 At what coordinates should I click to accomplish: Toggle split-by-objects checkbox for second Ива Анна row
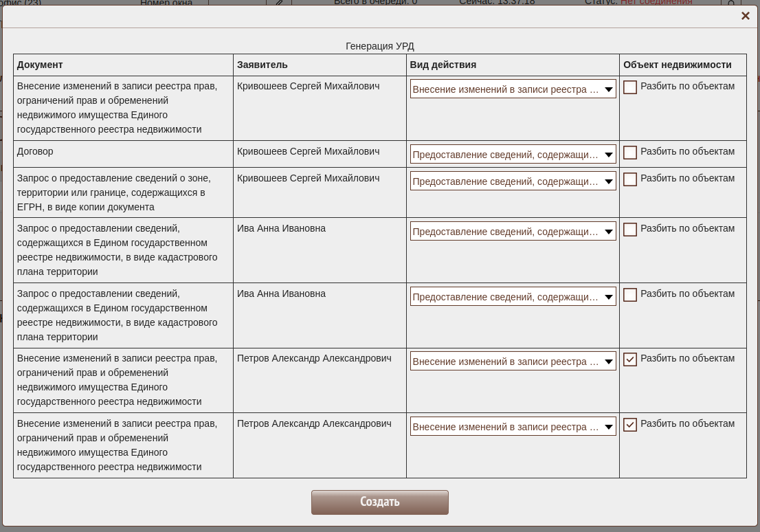click(x=630, y=295)
